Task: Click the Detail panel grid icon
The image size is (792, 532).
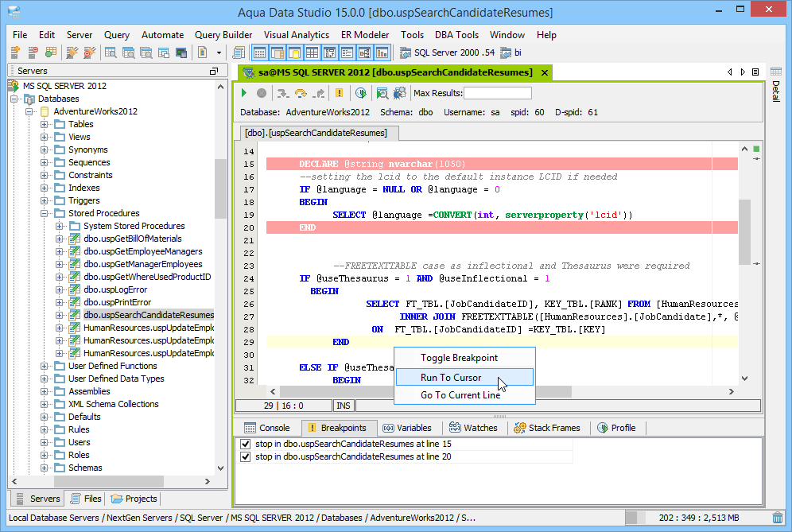Action: [776, 72]
